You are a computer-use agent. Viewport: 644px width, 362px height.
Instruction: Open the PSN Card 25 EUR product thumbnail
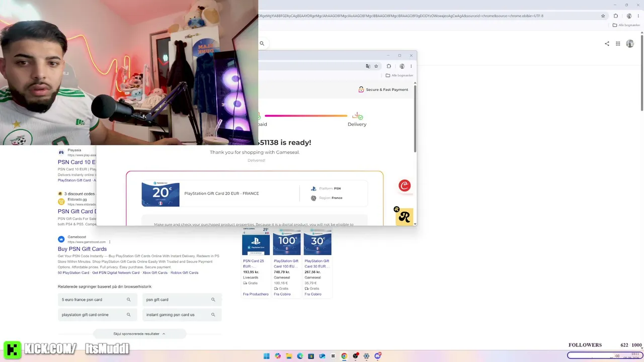[x=256, y=241]
